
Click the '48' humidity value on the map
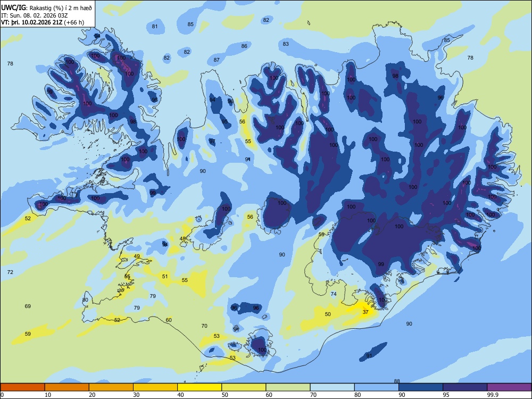click(182, 239)
